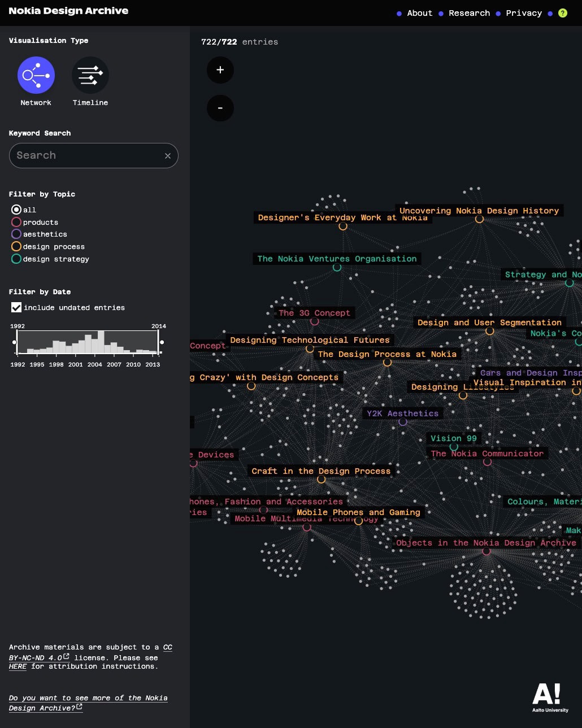Zoom out with the minus button
This screenshot has width=582, height=728.
pos(220,108)
